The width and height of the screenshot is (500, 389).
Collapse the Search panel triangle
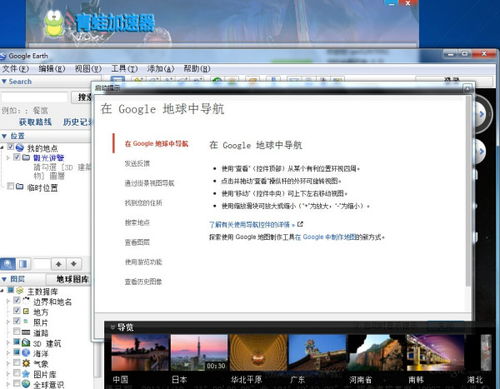click(4, 81)
